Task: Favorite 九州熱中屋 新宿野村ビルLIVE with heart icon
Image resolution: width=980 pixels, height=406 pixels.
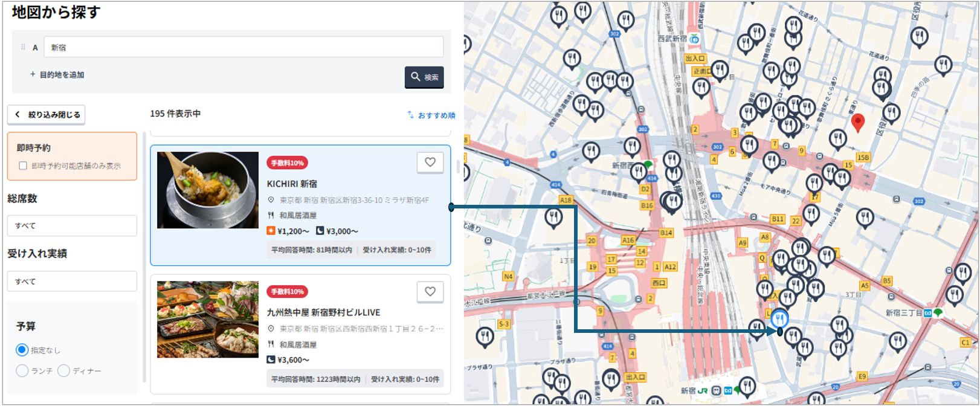Action: pyautogui.click(x=430, y=292)
